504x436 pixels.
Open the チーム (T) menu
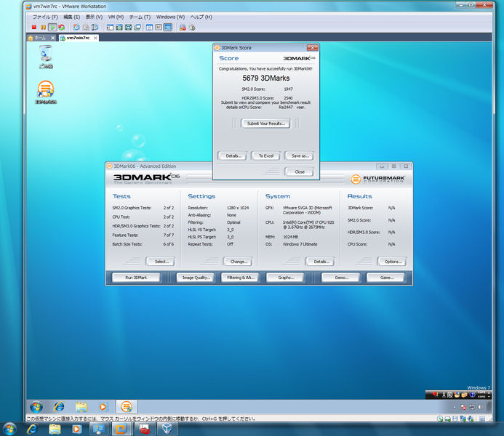140,17
